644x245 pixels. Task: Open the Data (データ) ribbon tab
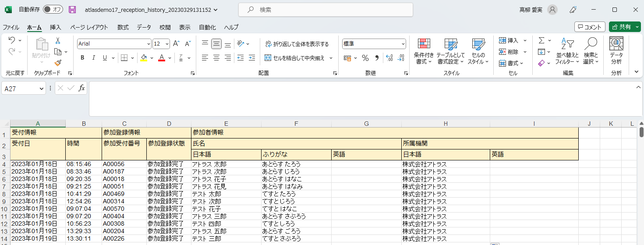tap(144, 27)
